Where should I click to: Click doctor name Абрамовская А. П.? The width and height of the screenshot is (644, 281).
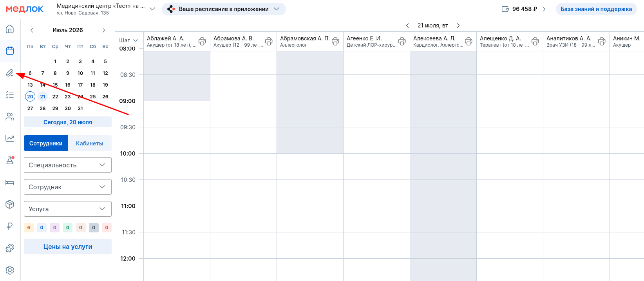pos(305,38)
